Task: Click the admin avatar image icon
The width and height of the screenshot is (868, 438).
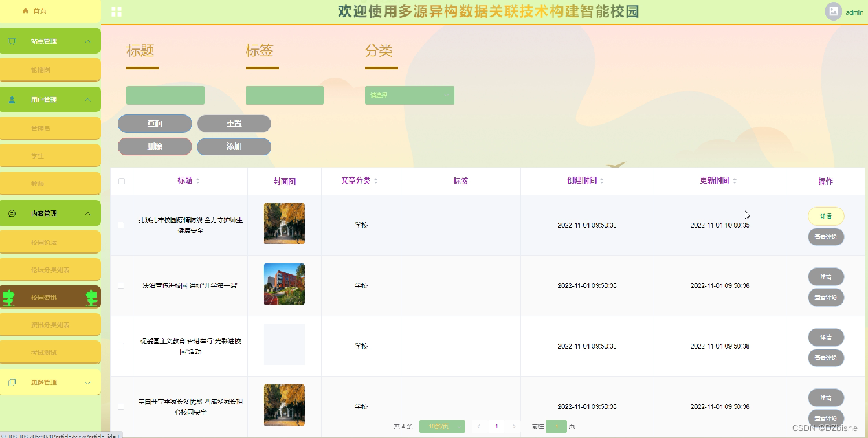Action: (x=834, y=12)
